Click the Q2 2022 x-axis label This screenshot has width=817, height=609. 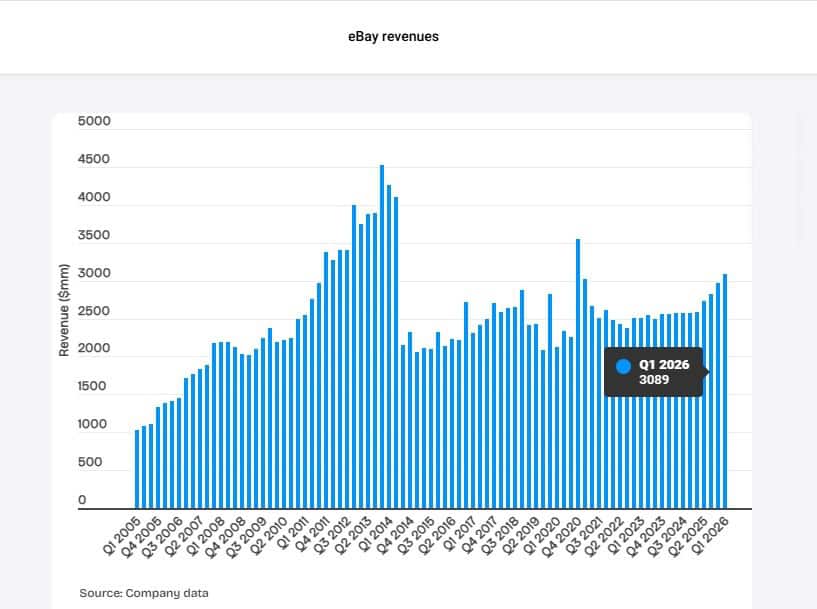pos(604,537)
